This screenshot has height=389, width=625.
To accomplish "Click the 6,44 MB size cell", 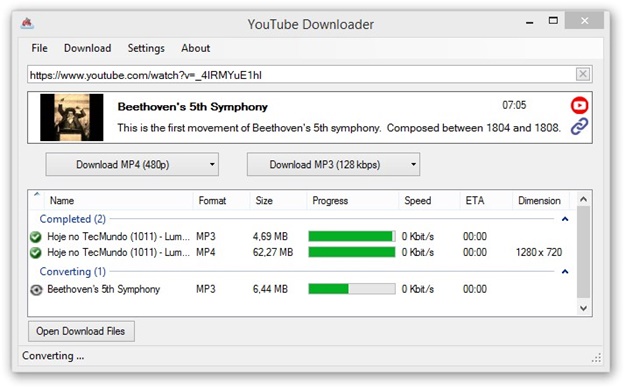I will (x=270, y=289).
